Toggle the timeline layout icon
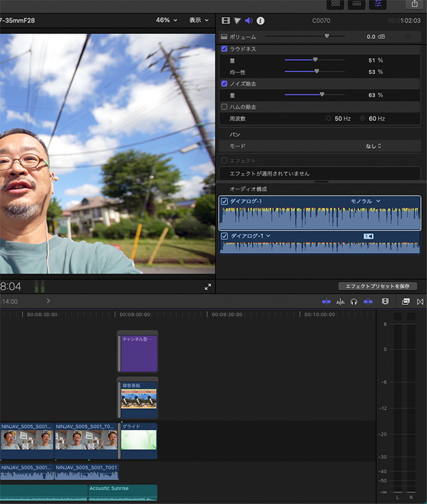 357,4
